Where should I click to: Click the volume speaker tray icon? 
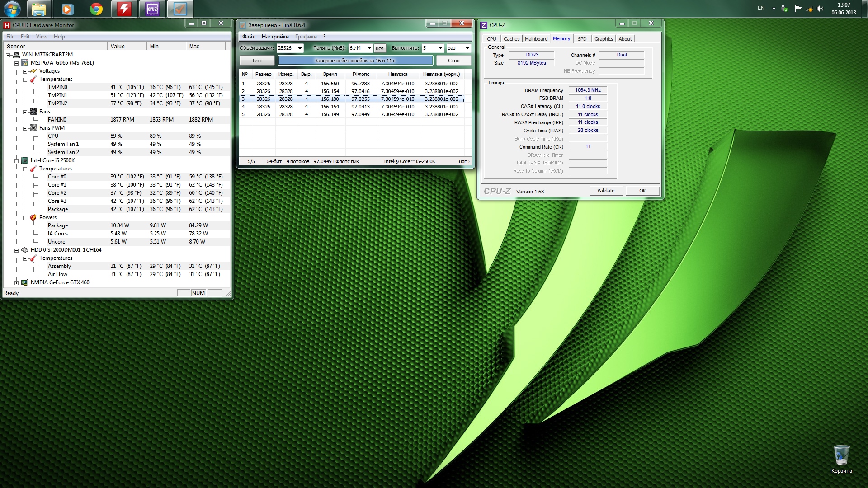820,9
